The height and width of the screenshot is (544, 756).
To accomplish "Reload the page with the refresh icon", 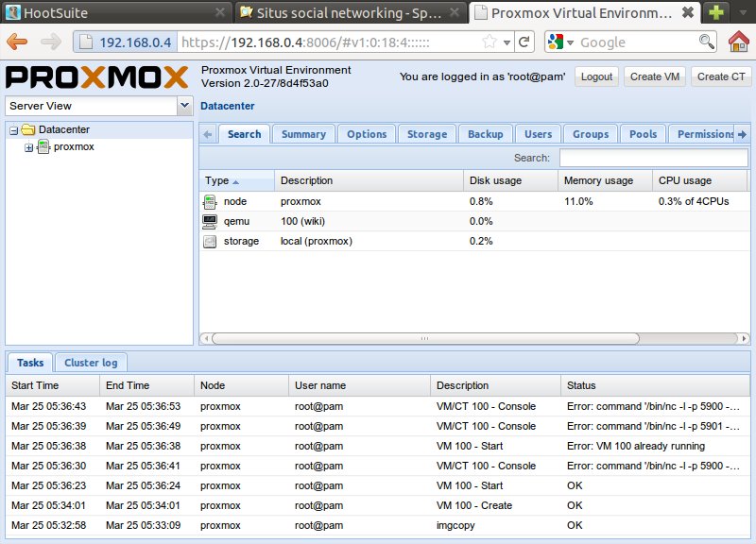I will tap(524, 42).
